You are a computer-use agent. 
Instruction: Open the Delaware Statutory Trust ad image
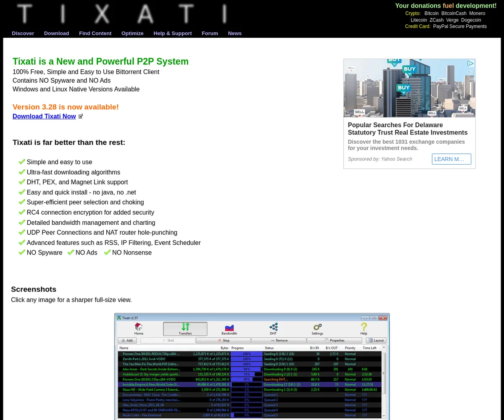click(409, 88)
